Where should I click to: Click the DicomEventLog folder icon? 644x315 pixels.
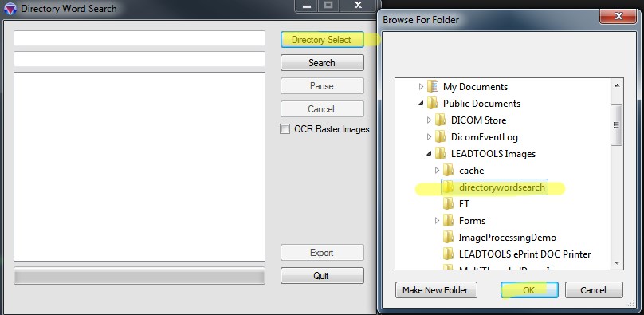(441, 137)
